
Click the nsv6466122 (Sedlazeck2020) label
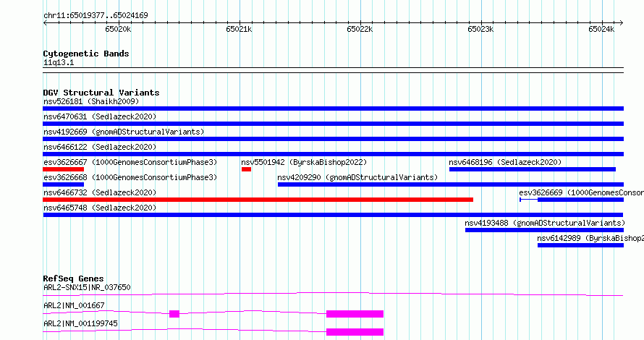coord(100,147)
